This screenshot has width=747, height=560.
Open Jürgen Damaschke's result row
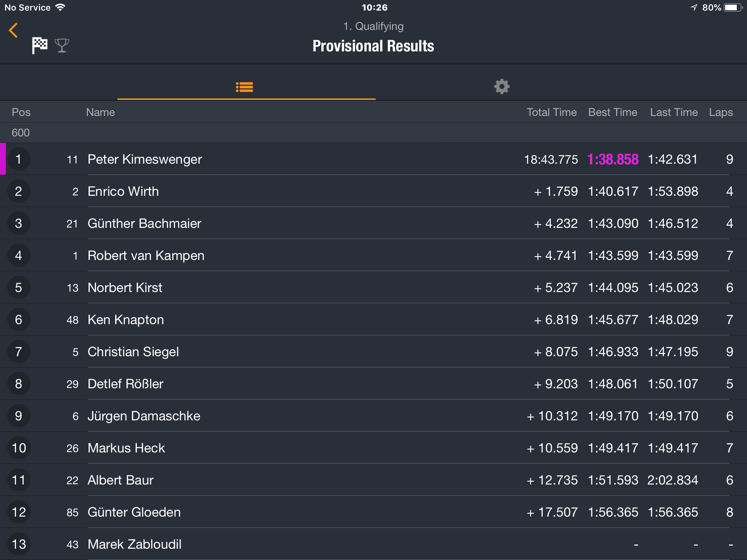click(373, 416)
